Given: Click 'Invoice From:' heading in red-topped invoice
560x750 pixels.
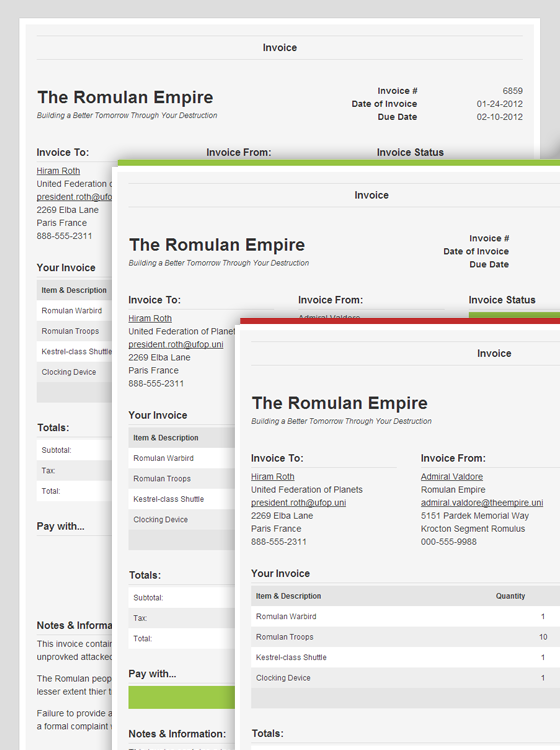Looking at the screenshot, I should (x=453, y=458).
